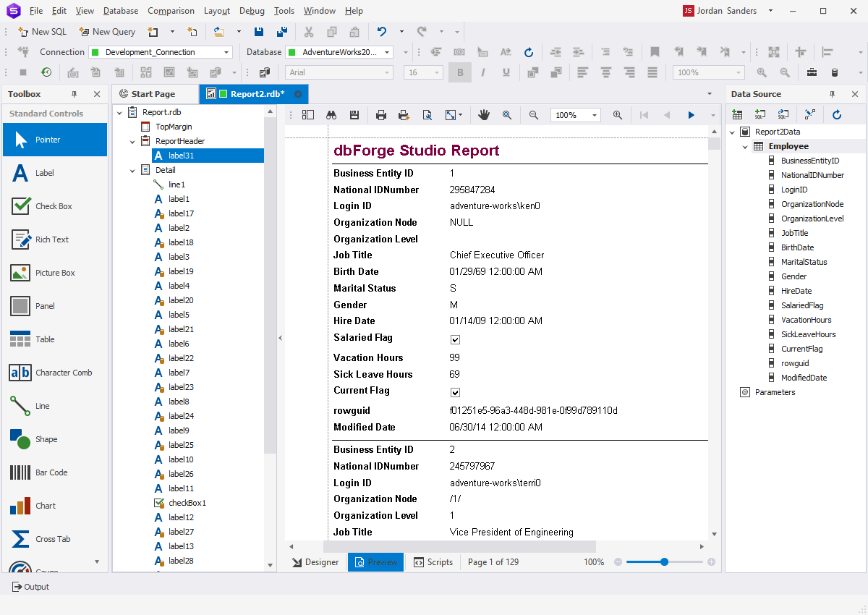Select the Hand pan tool in the preview toolbar
The width and height of the screenshot is (868, 615).
[483, 114]
